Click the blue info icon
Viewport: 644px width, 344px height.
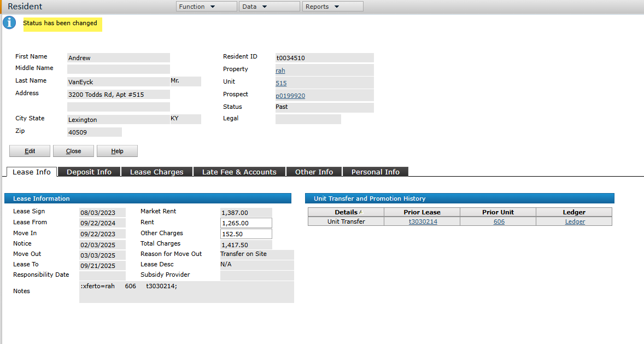[x=9, y=23]
